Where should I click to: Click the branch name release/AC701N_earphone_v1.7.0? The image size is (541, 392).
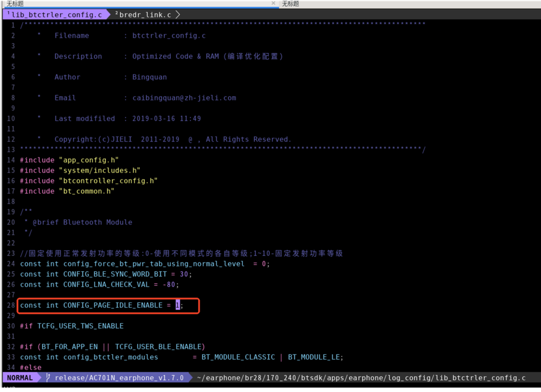(119, 378)
